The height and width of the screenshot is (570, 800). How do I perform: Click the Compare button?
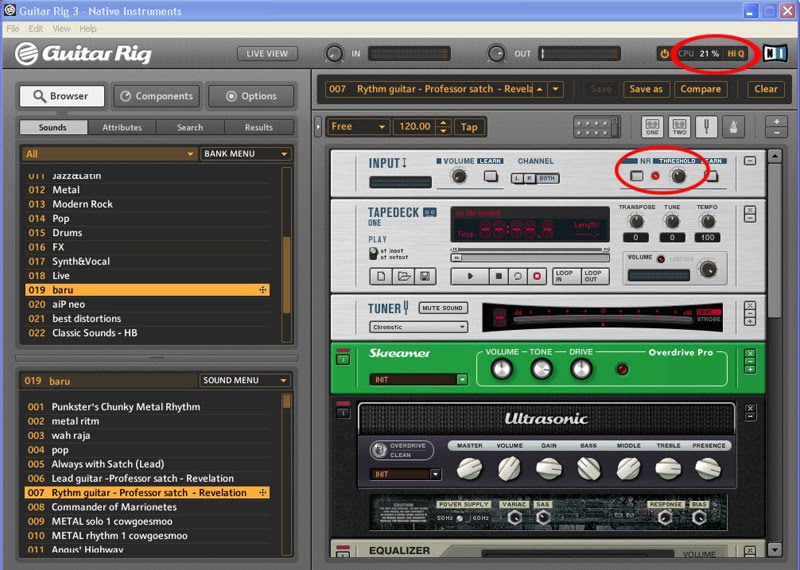(701, 89)
